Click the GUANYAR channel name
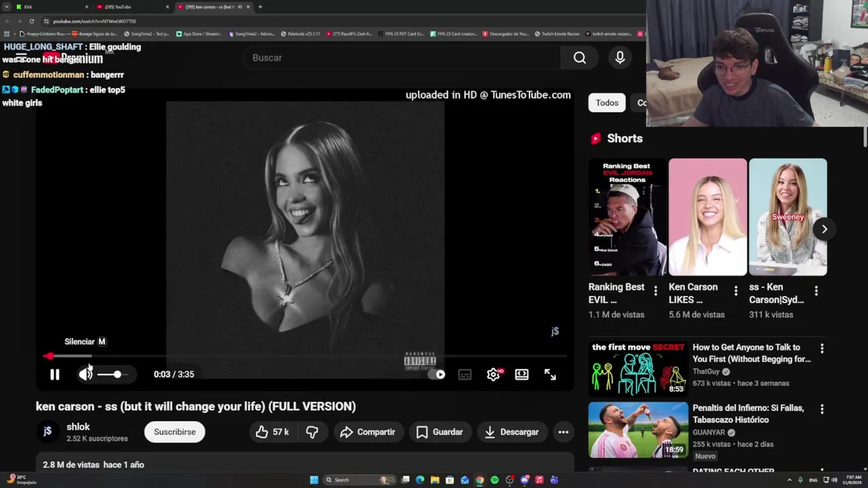The image size is (868, 488). point(709,432)
